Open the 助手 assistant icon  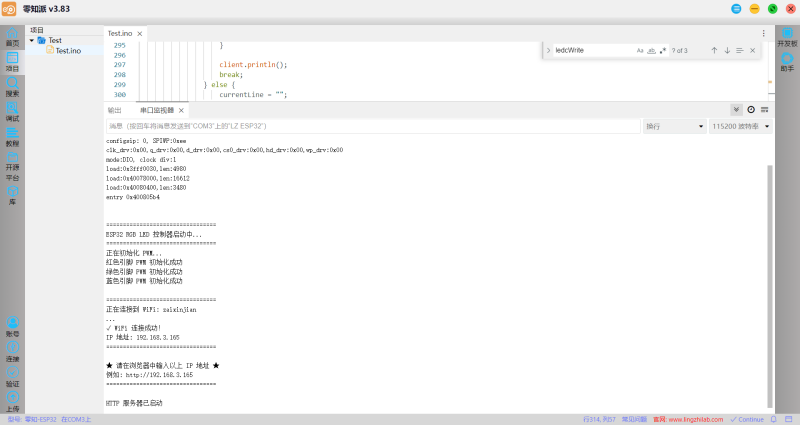pyautogui.click(x=787, y=62)
